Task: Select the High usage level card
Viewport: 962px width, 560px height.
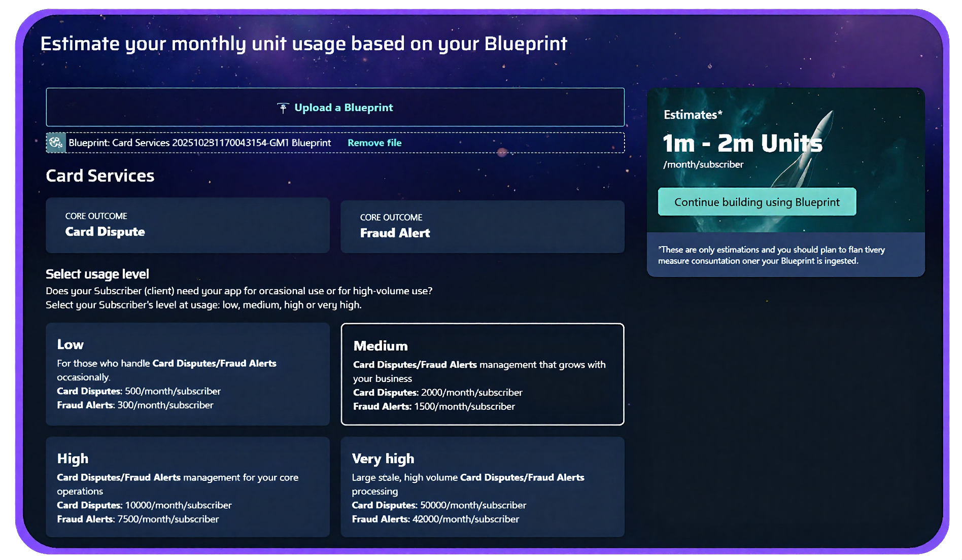Action: [188, 487]
